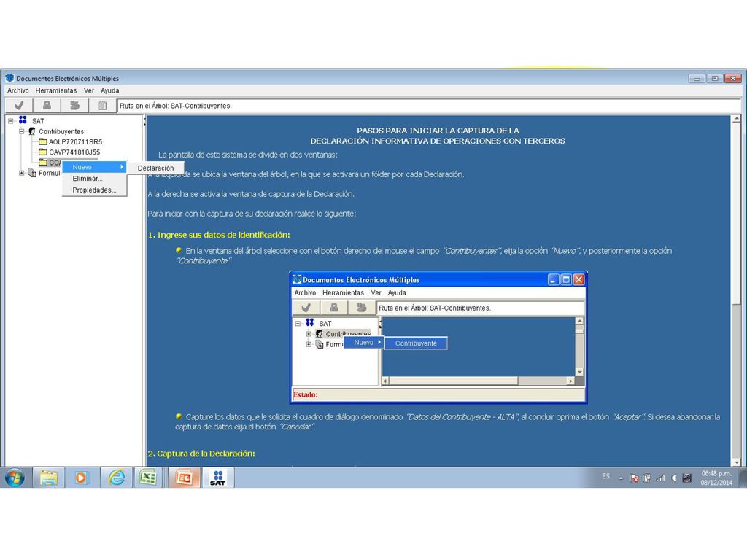Click the help panel scroll down arrow
Image resolution: width=747 pixels, height=560 pixels.
pyautogui.click(x=736, y=462)
